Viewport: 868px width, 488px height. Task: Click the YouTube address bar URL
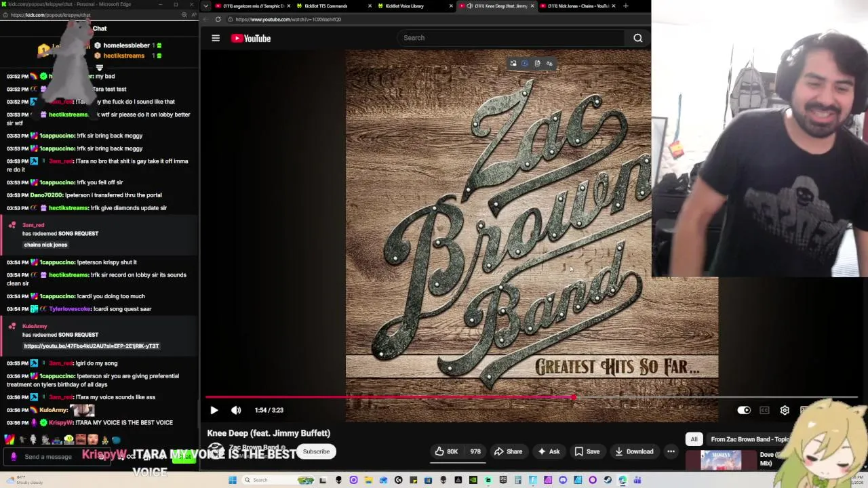point(288,19)
